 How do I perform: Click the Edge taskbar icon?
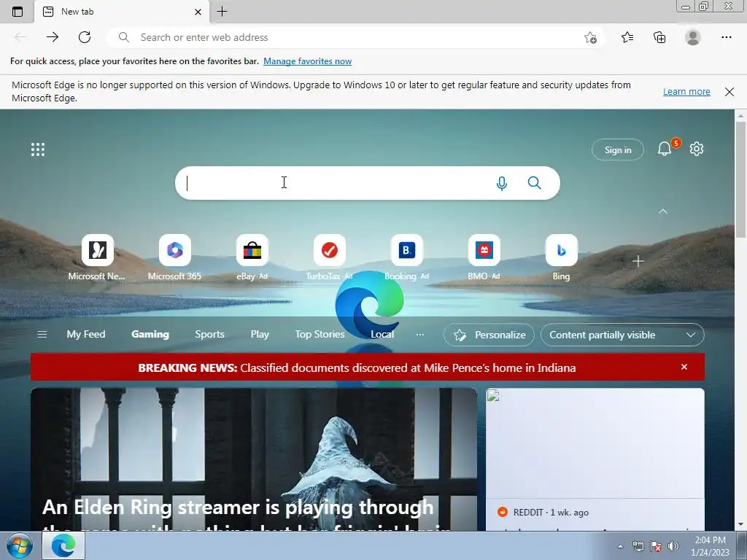(63, 545)
